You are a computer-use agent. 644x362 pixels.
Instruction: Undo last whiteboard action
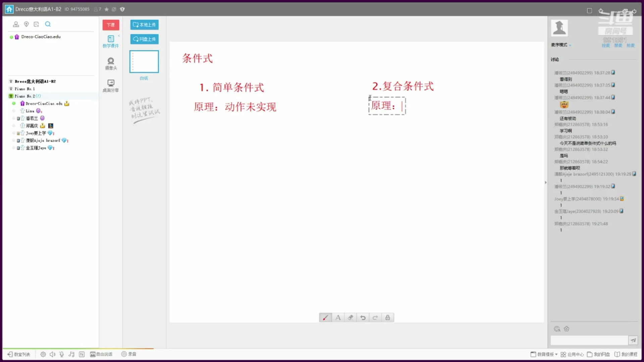pyautogui.click(x=363, y=317)
